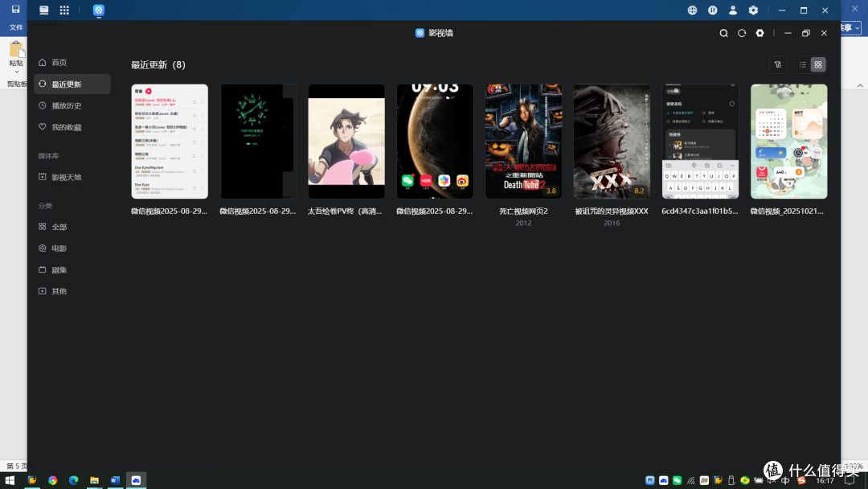
Task: Launch Microsoft Edge from the taskbar
Action: pos(74,480)
